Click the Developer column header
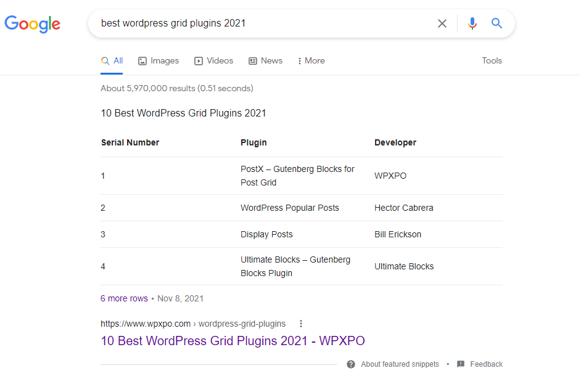 [395, 142]
